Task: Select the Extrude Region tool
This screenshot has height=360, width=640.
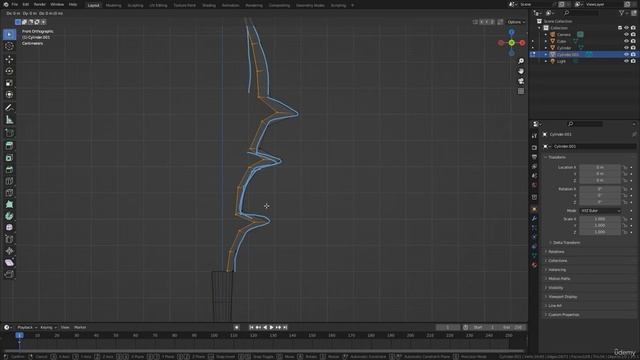Action: coord(9,146)
